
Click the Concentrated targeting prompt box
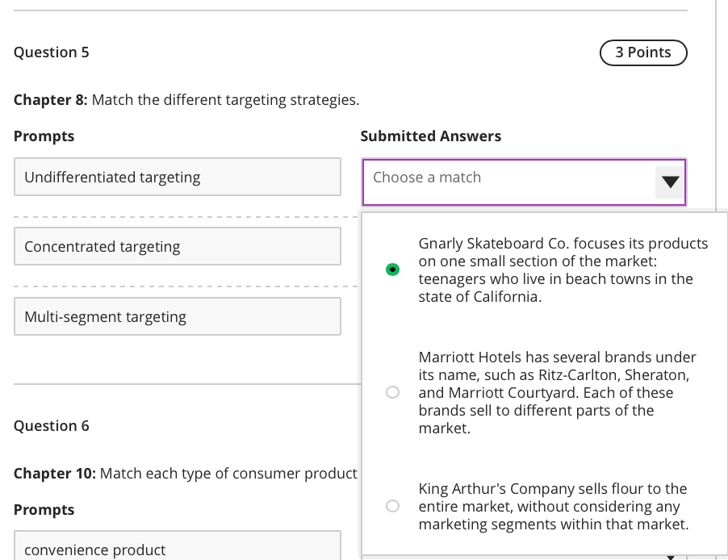(x=177, y=247)
